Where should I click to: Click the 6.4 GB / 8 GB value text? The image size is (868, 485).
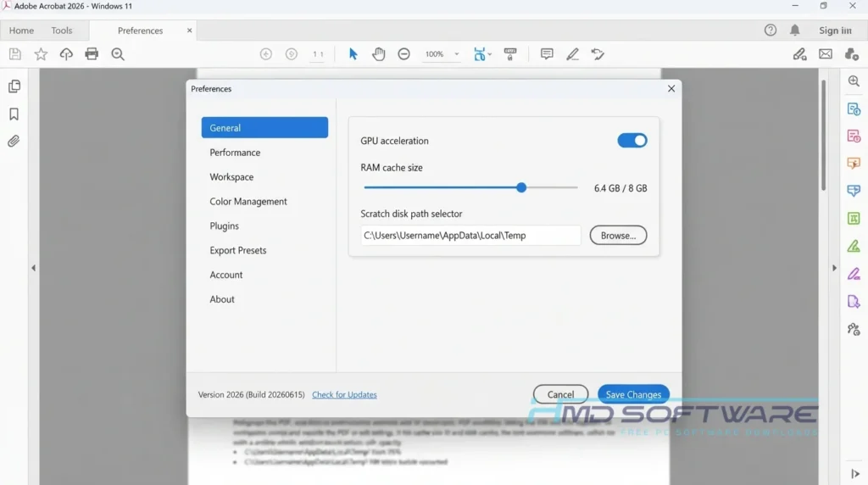[620, 188]
